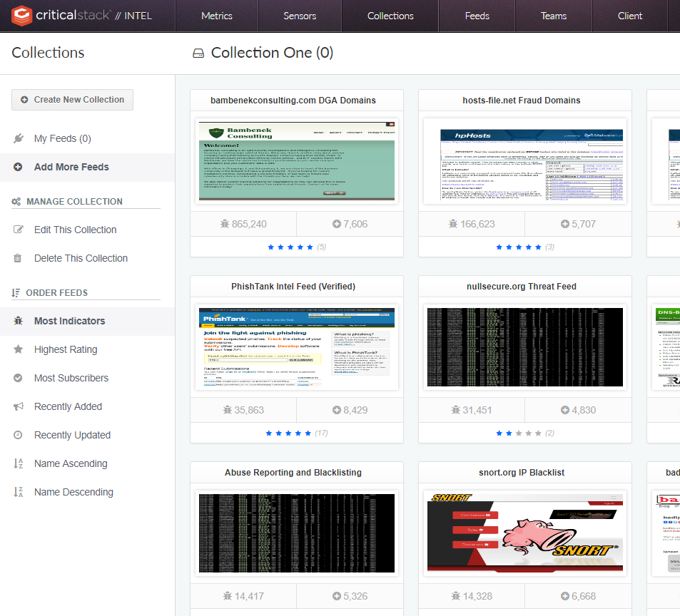Open snort.org IP Blacklist feed title
Viewport: 680px width, 616px height.
tap(522, 473)
